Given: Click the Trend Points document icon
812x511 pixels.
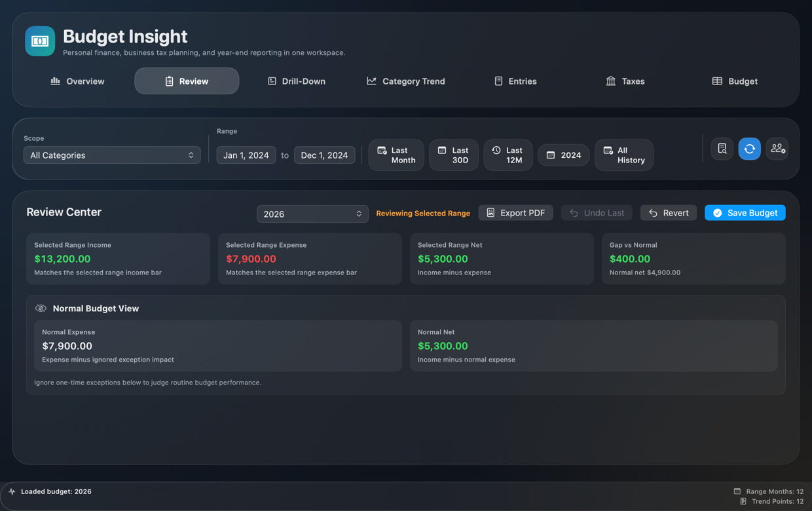Looking at the screenshot, I should 743,501.
